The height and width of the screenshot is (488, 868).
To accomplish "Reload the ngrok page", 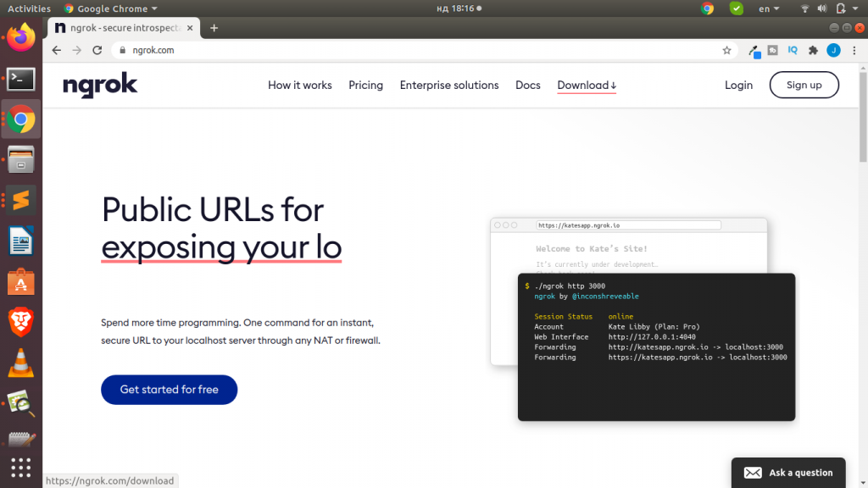I will (97, 50).
